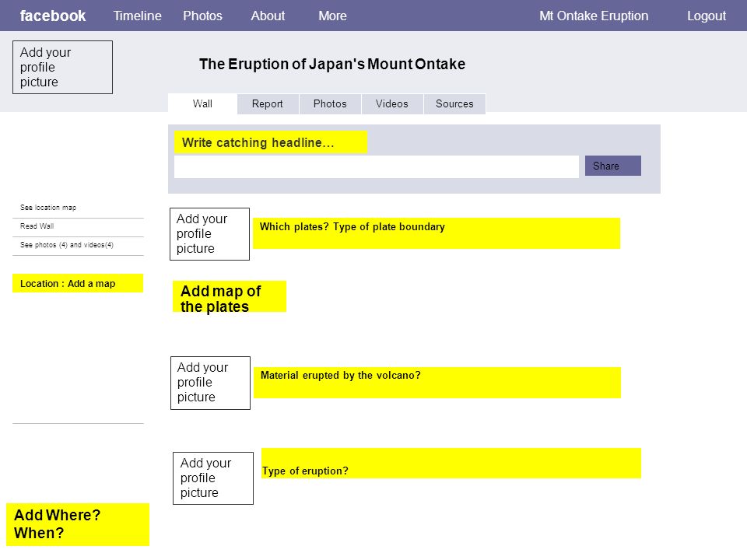This screenshot has width=747, height=560.
Task: Open the Timeline menu item
Action: [137, 16]
